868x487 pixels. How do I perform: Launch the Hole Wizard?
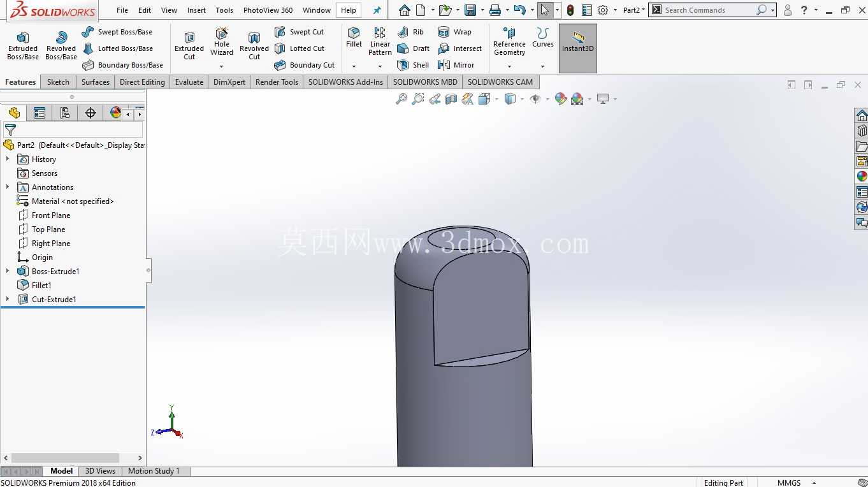222,42
